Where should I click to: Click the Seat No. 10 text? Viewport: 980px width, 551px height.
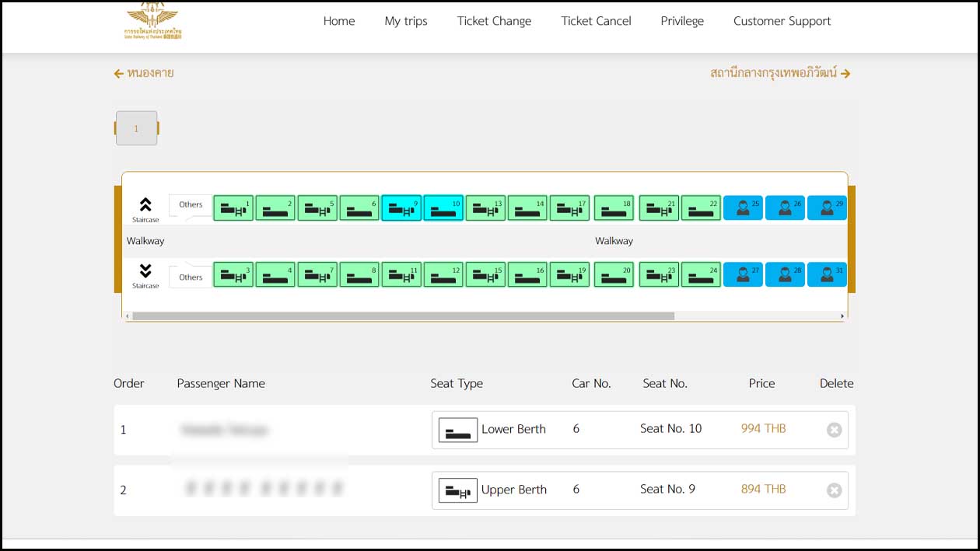click(x=670, y=428)
